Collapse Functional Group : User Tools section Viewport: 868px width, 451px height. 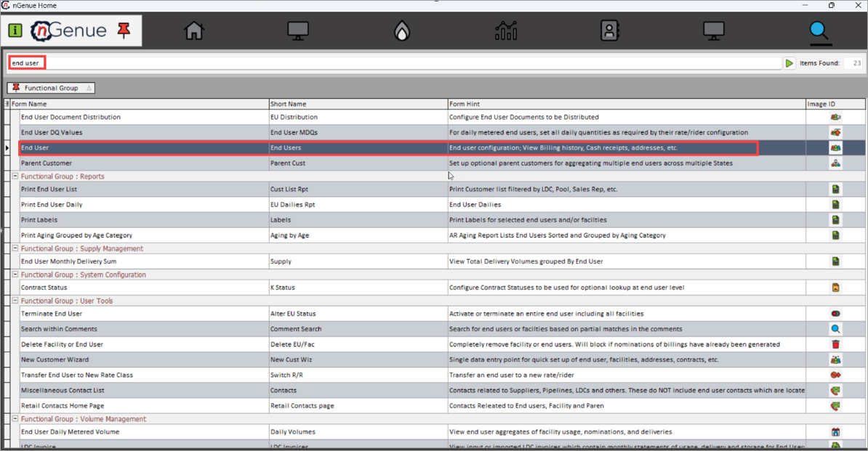(15, 301)
